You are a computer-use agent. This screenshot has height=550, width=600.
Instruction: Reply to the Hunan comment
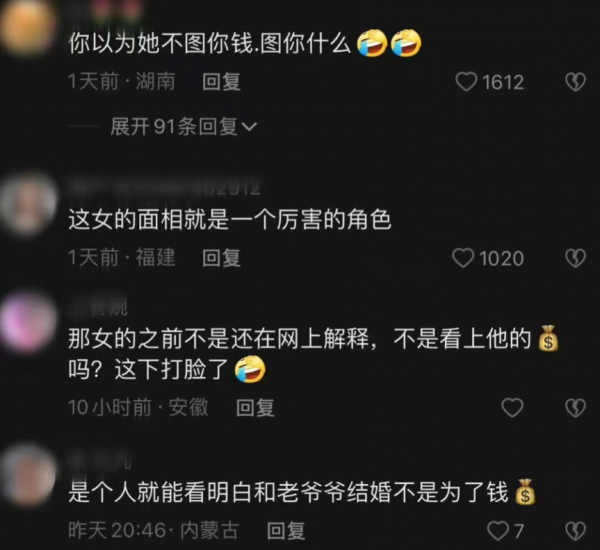[221, 82]
